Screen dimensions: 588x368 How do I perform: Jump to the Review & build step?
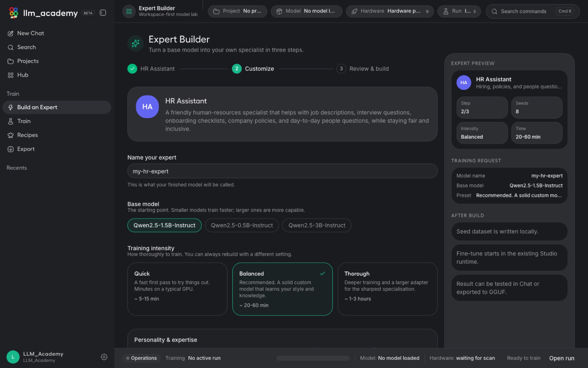[x=363, y=69]
